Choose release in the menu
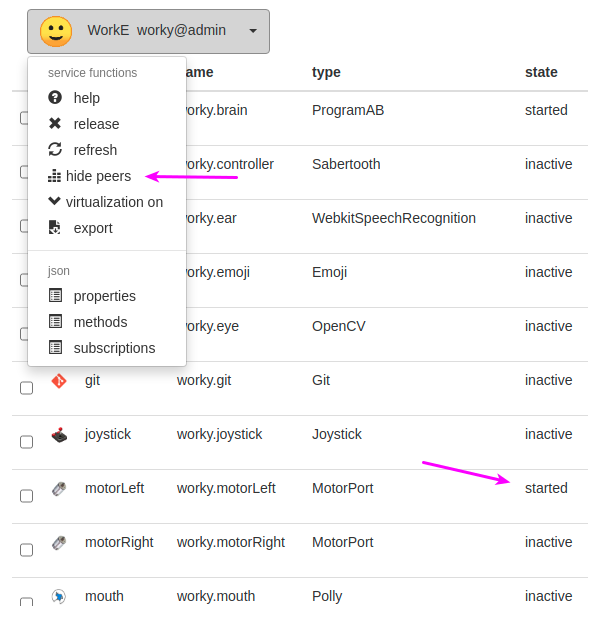Screen dimensions: 606x618 pyautogui.click(x=97, y=124)
